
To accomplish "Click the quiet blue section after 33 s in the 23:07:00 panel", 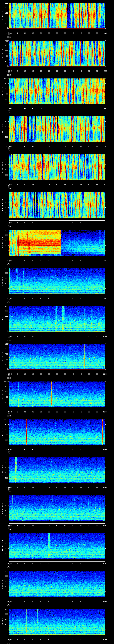I will (83, 243).
